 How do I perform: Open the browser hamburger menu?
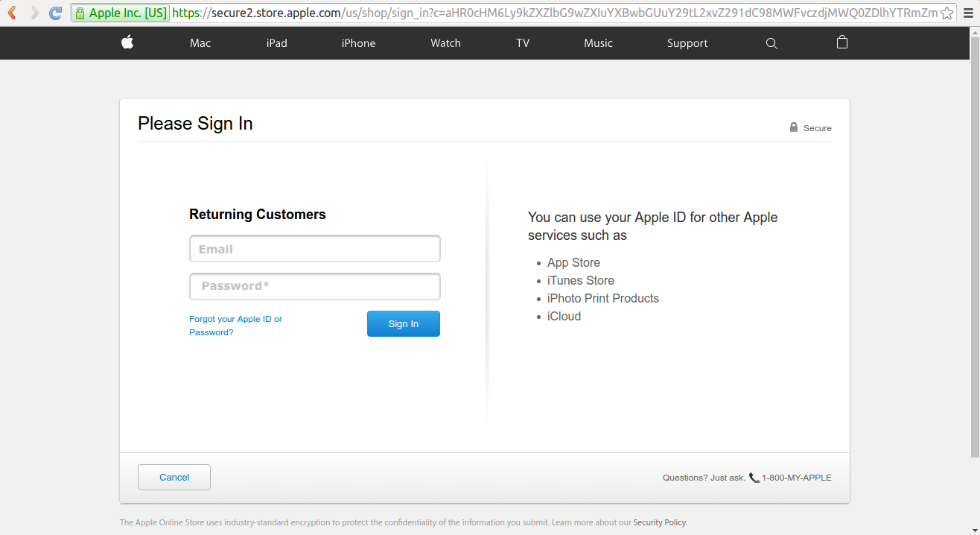968,13
